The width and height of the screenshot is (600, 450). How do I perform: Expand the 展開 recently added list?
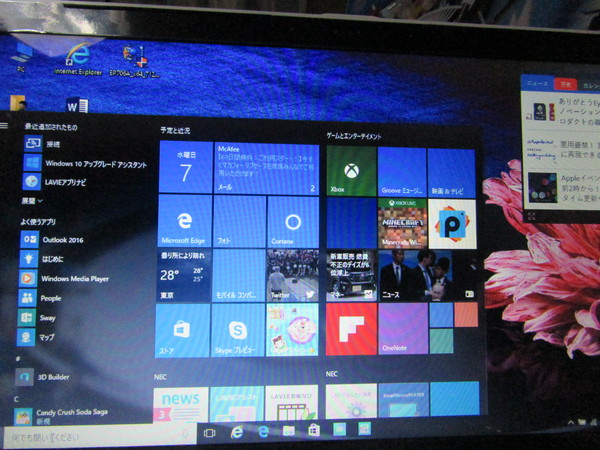click(x=32, y=201)
